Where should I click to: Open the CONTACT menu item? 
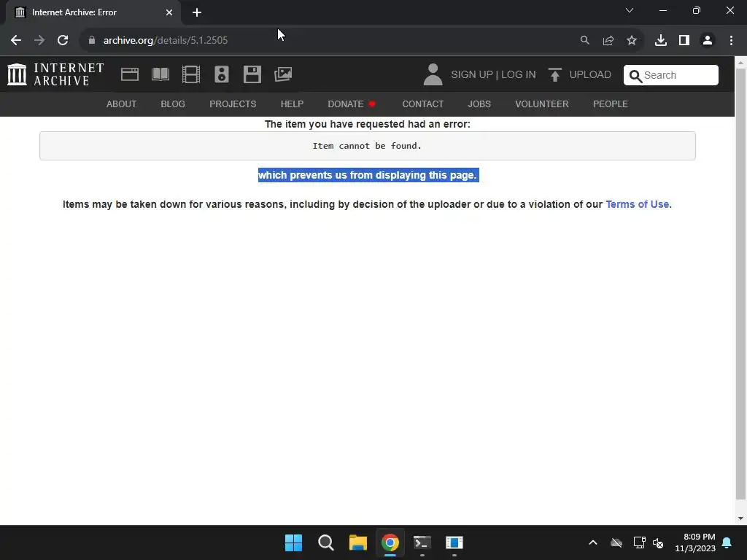coord(423,104)
